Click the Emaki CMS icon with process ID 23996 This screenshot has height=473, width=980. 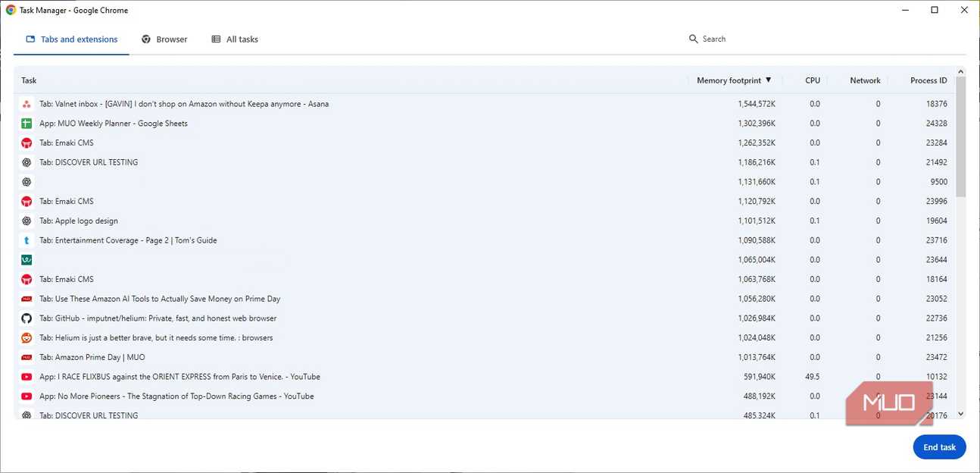point(27,202)
